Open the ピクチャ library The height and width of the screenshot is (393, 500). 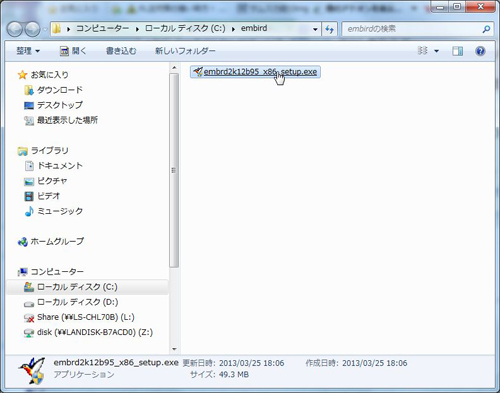(52, 181)
